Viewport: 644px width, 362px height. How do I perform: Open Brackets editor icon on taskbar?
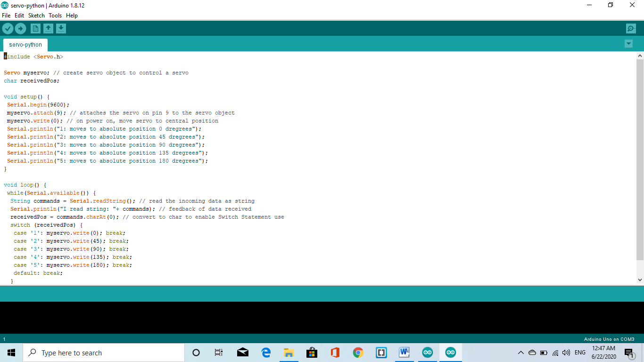[381, 353]
